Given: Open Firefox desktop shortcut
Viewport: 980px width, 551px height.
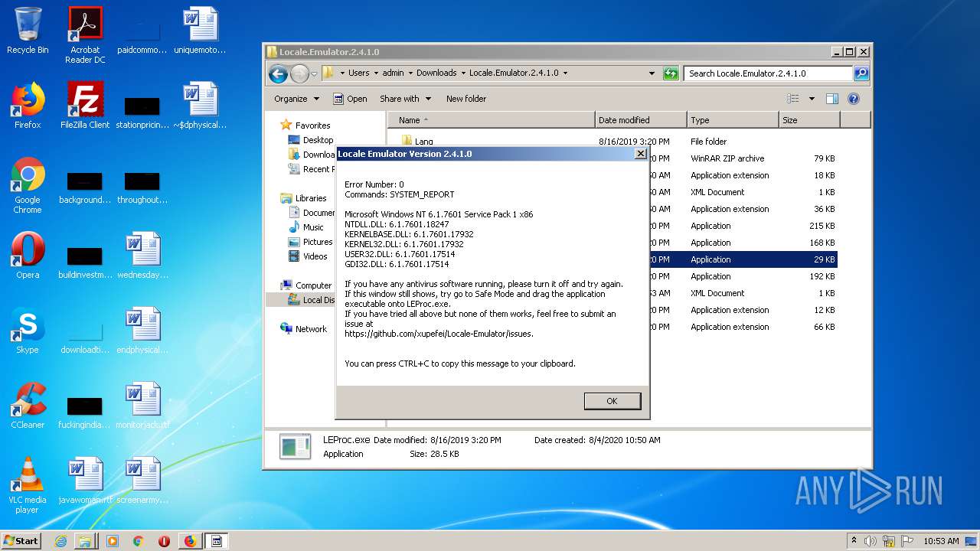Looking at the screenshot, I should (x=28, y=105).
